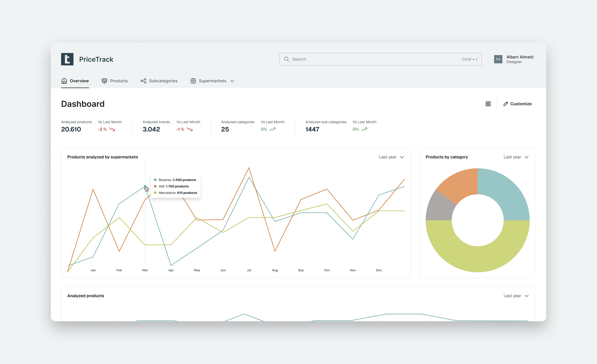The height and width of the screenshot is (364, 597).
Task: Click the AA user avatar
Action: 498,59
